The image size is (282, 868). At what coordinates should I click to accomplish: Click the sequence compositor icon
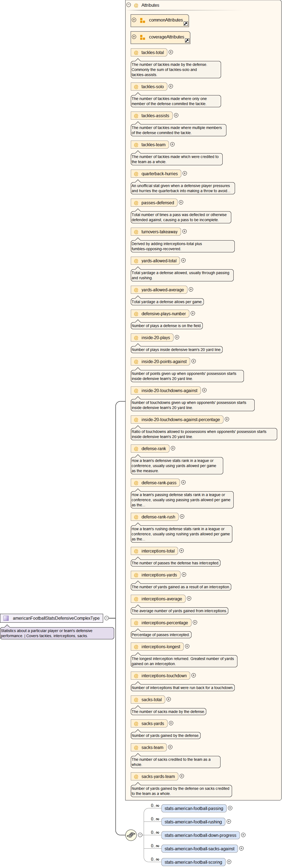tap(131, 835)
